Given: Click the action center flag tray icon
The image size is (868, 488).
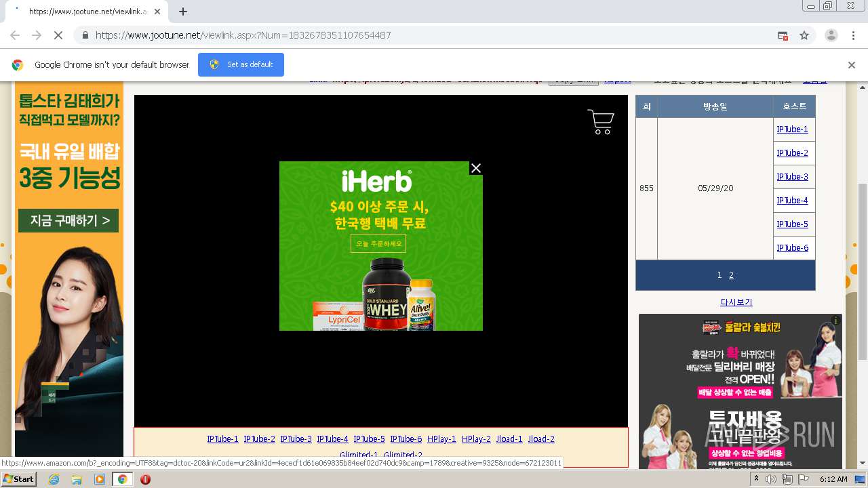Looking at the screenshot, I should click(x=804, y=479).
